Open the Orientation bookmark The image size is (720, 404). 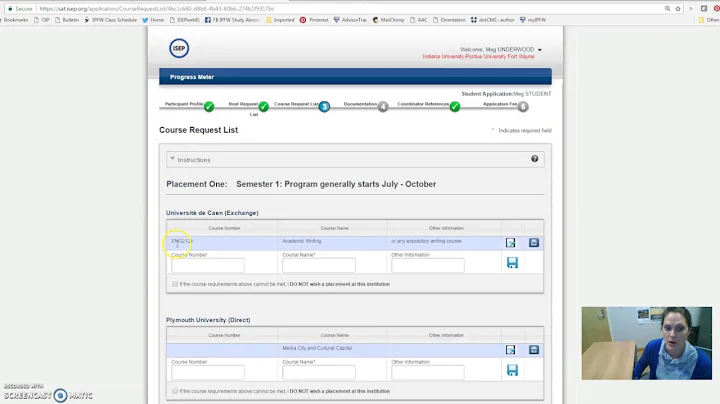[x=449, y=20]
